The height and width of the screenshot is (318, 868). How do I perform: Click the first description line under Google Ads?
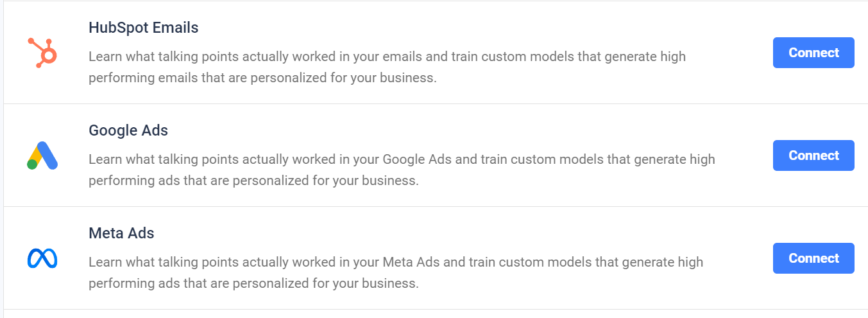(x=402, y=159)
